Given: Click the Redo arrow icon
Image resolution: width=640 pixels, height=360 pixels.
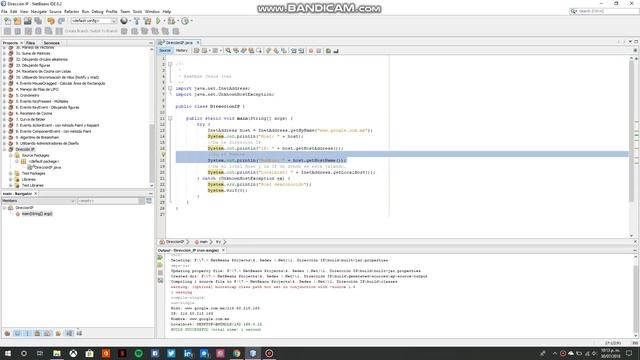Looking at the screenshot, I should [x=61, y=21].
